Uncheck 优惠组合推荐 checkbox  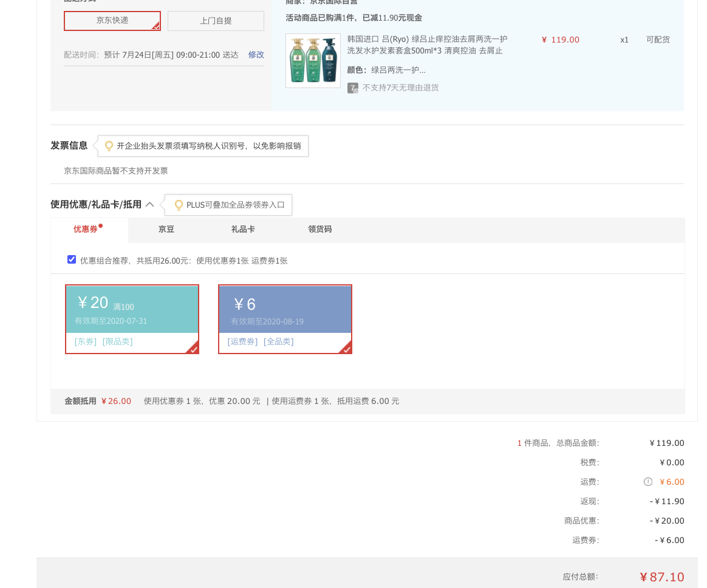tap(72, 259)
